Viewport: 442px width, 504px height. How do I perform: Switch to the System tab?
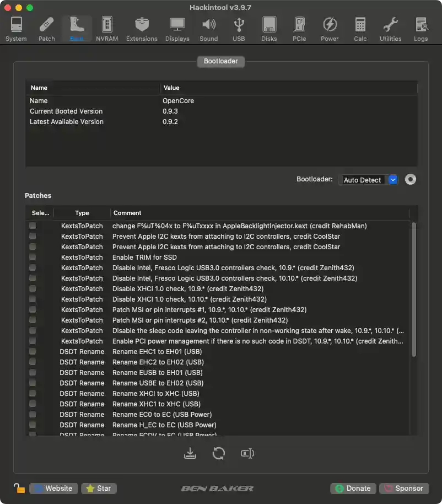[x=16, y=28]
